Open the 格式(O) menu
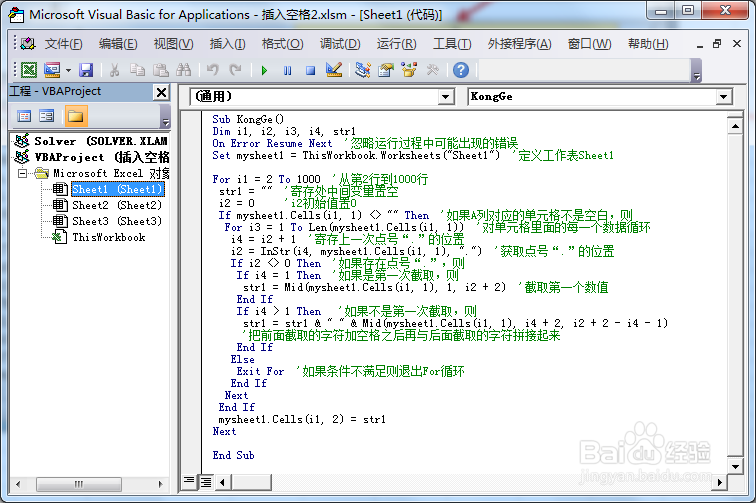 [x=283, y=44]
